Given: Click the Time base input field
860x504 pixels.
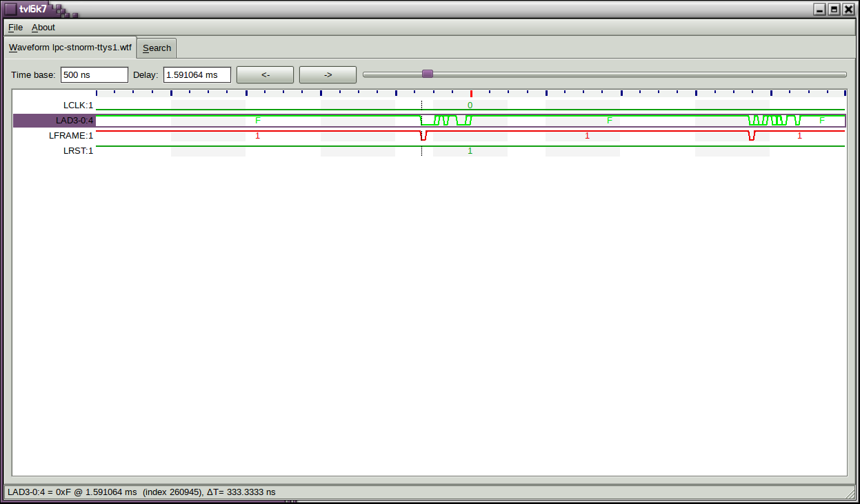Looking at the screenshot, I should pos(94,74).
